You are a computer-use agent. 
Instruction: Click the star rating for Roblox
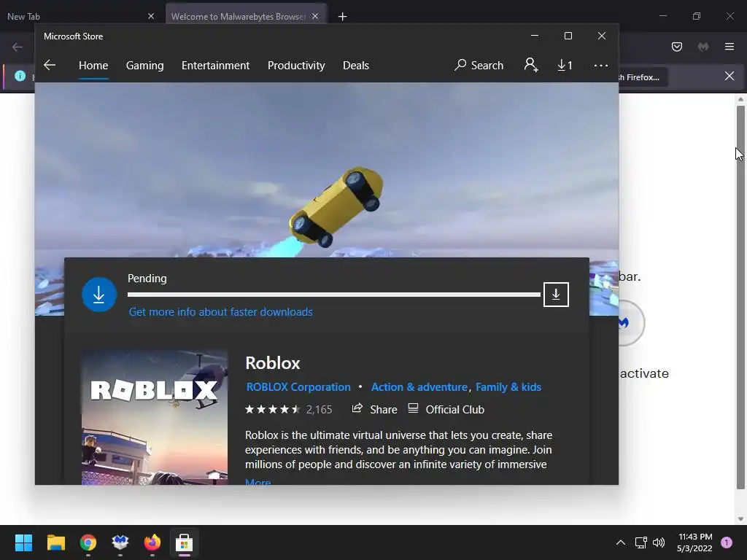point(273,410)
